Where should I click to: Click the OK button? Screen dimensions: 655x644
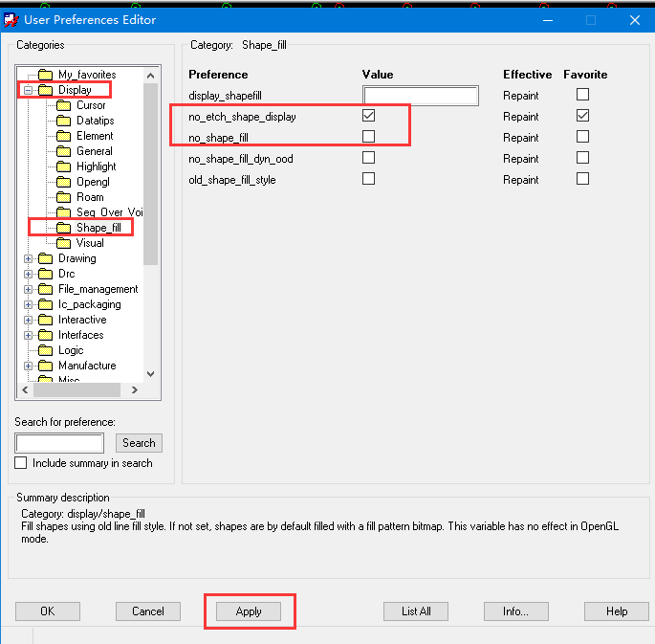click(x=48, y=611)
